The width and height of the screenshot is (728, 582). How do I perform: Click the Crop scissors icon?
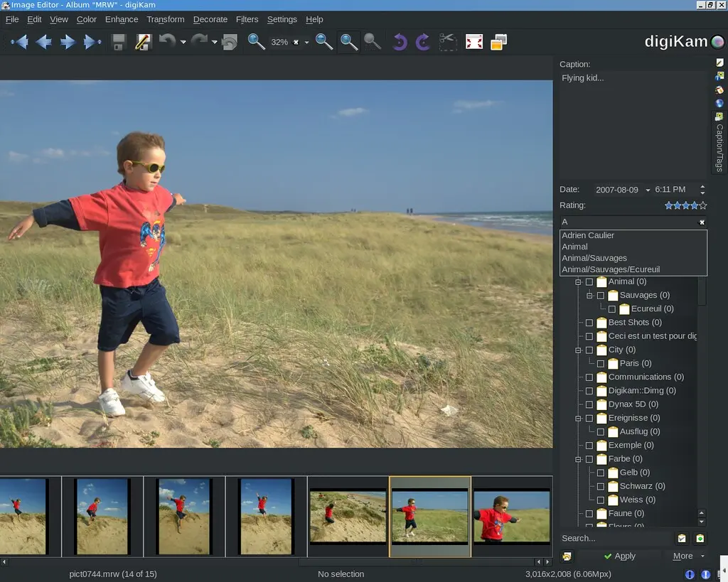tap(448, 43)
